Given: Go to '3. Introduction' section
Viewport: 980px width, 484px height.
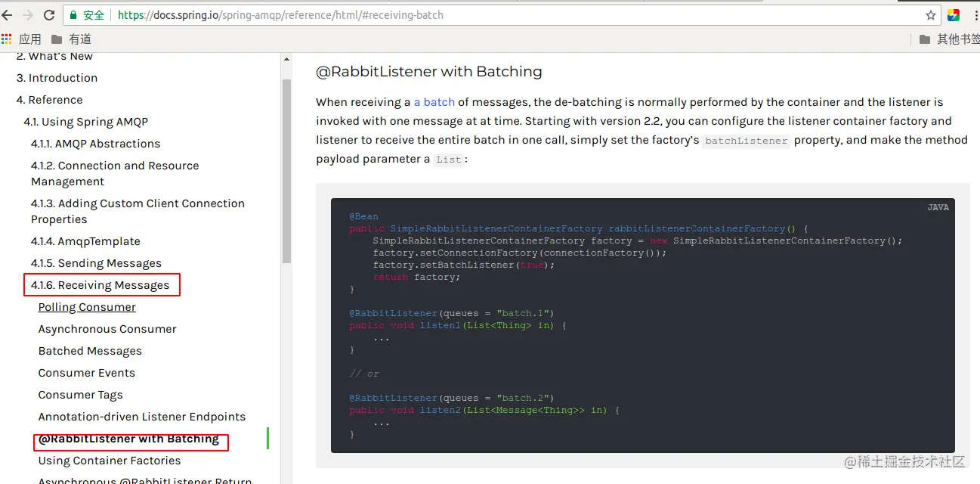Looking at the screenshot, I should [57, 78].
